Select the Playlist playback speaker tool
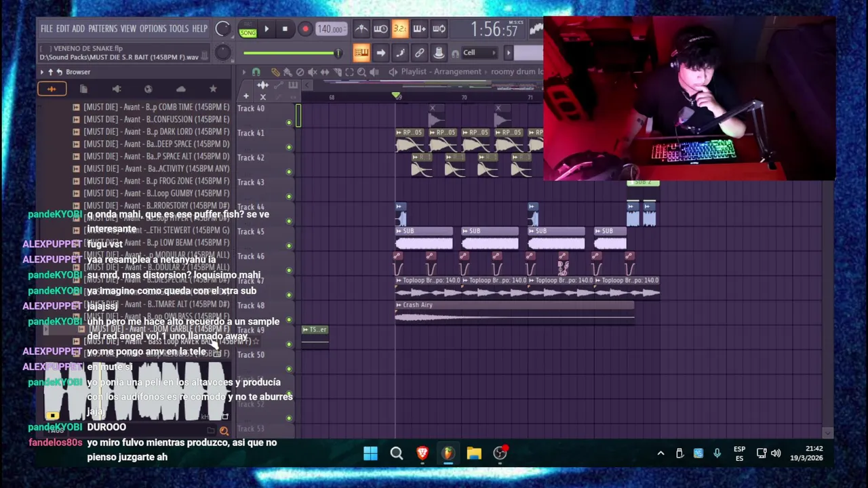Viewport: 868px width, 488px height. click(x=374, y=72)
